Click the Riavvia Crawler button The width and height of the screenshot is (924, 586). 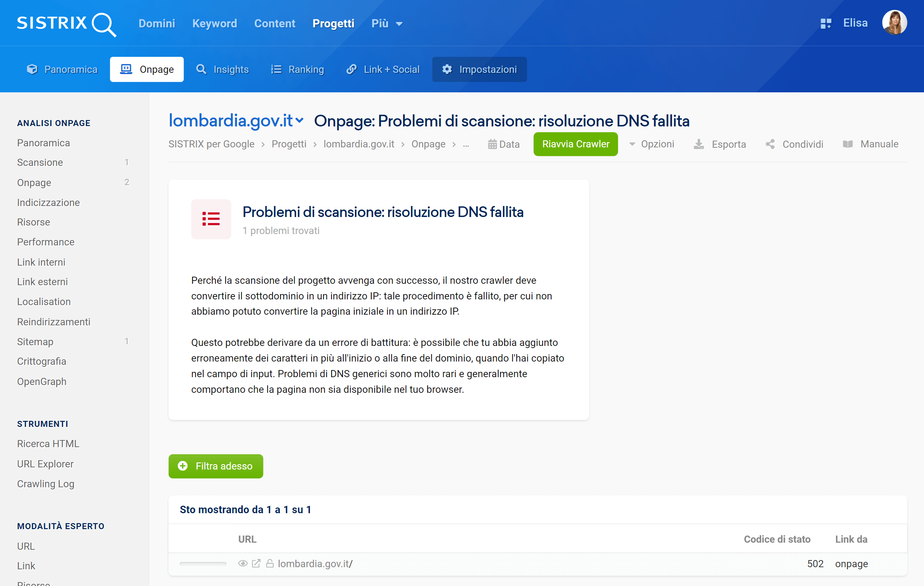pos(576,145)
